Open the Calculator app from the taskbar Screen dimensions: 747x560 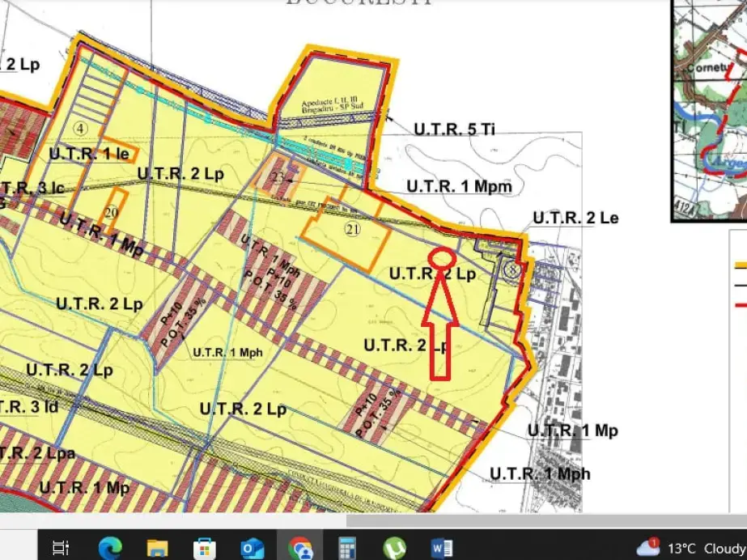tap(348, 549)
